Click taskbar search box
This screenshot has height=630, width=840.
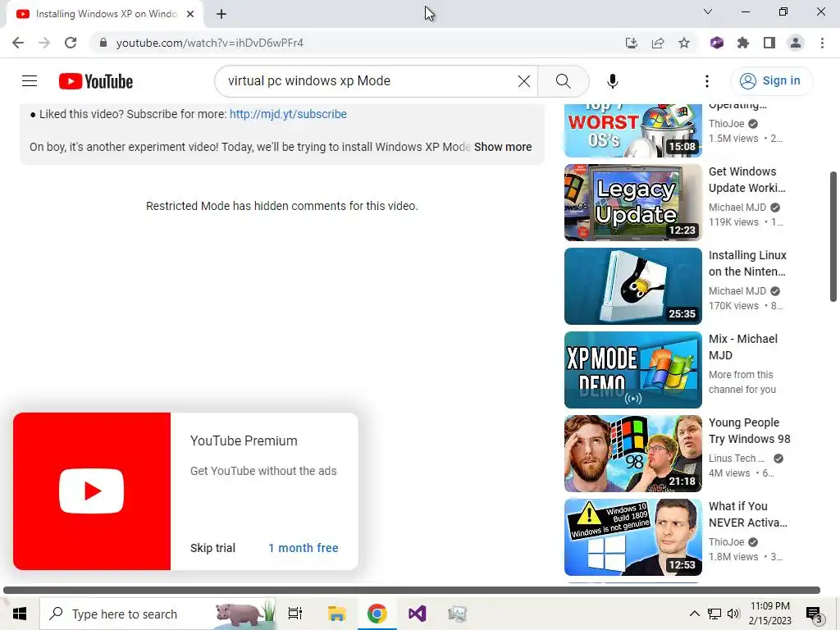pyautogui.click(x=158, y=614)
